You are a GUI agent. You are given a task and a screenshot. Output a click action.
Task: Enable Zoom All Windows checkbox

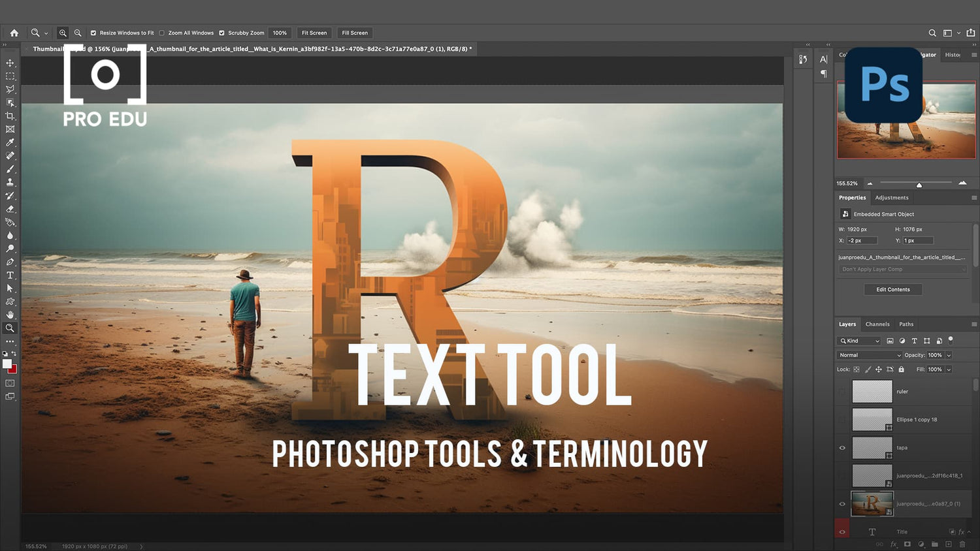162,33
